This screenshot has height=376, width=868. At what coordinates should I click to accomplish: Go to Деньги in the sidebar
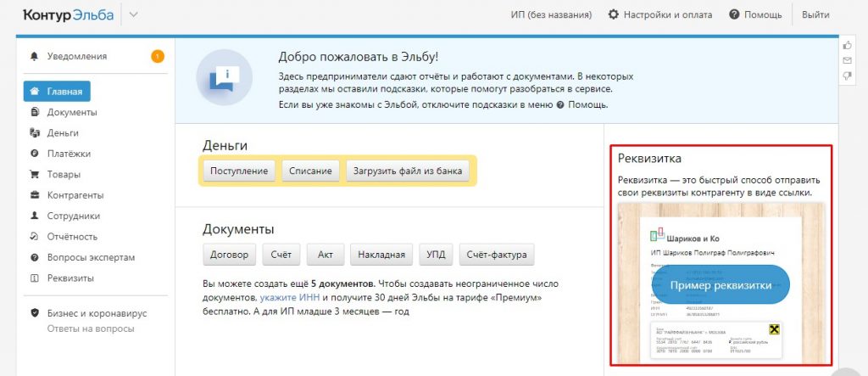point(63,133)
